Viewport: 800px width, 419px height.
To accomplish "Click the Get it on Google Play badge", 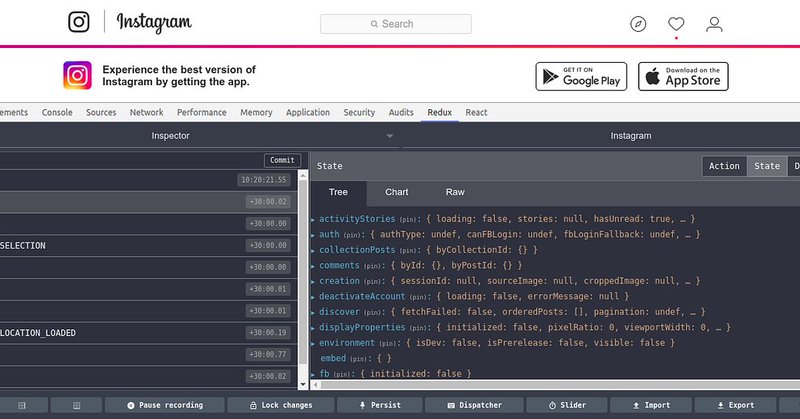I will [x=581, y=77].
